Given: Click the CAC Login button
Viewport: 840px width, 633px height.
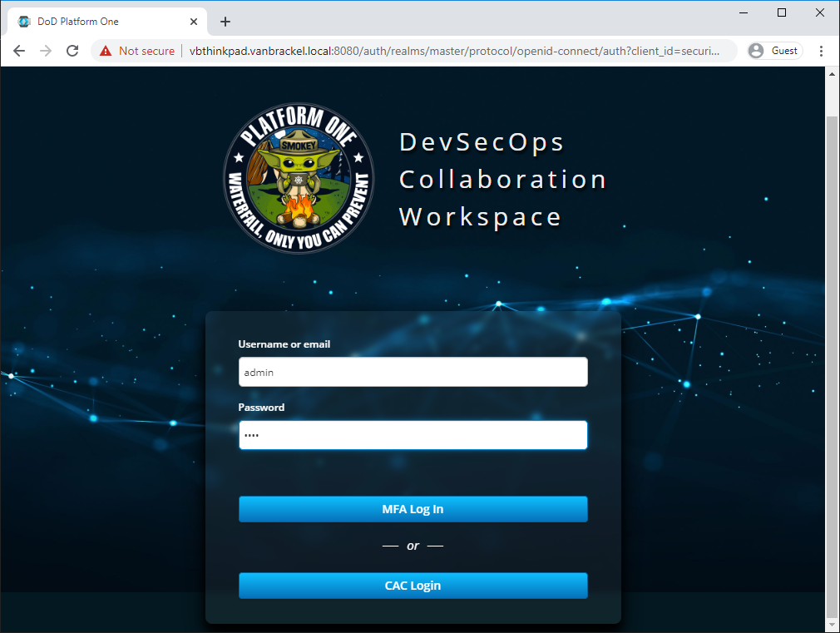Looking at the screenshot, I should [413, 586].
